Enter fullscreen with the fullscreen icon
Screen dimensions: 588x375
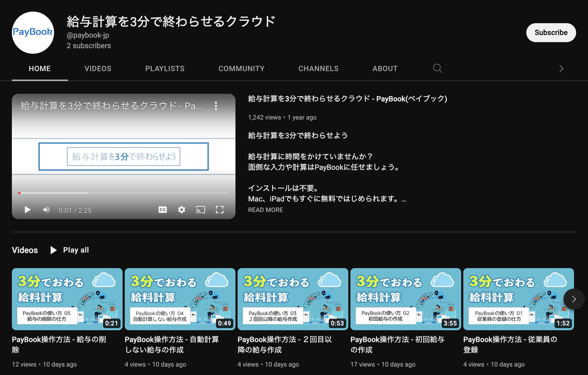[220, 210]
